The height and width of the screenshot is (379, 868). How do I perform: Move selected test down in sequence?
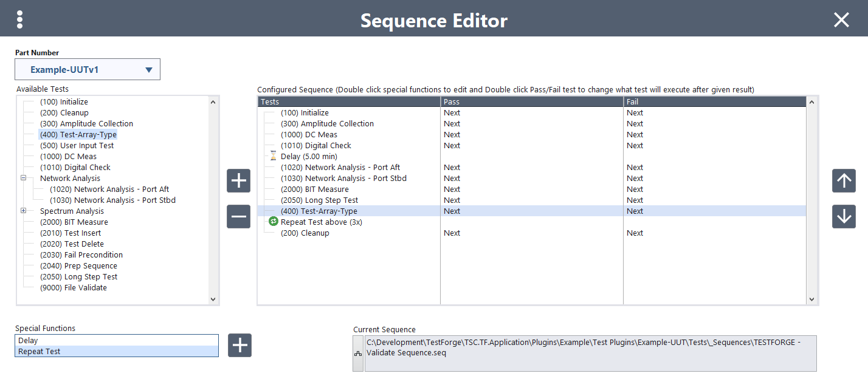pos(844,217)
